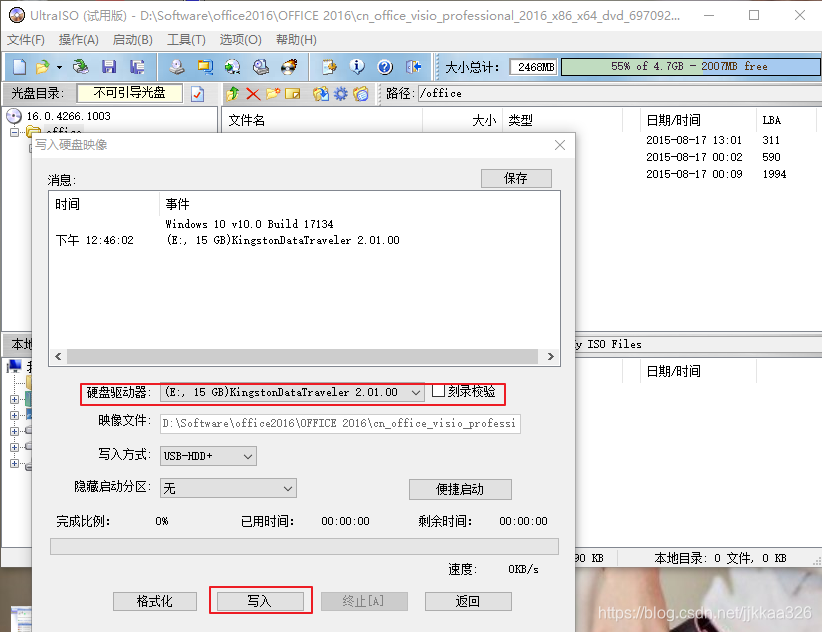Screen dimensions: 822x632
Task: Open the 写入方式 USB-HDD+ dropdown
Action: pyautogui.click(x=248, y=456)
